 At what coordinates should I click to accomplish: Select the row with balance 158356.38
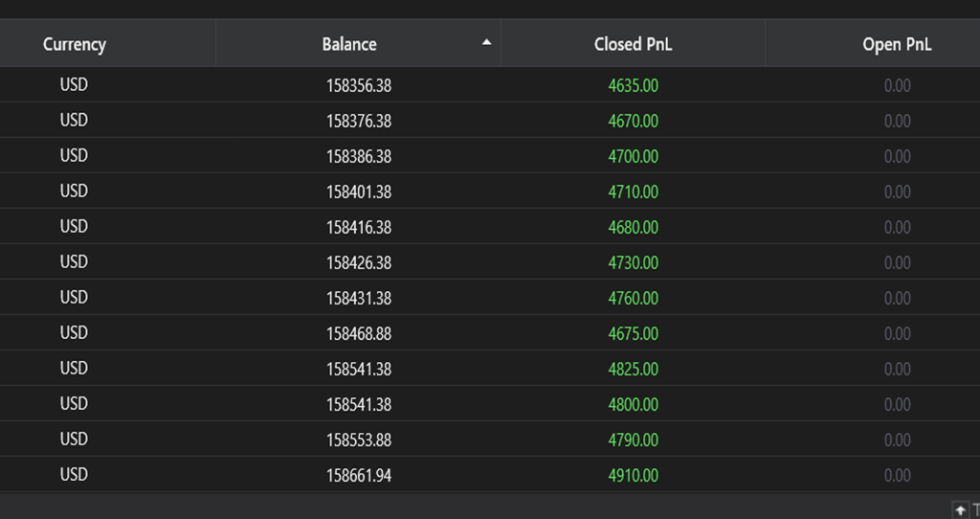[358, 86]
